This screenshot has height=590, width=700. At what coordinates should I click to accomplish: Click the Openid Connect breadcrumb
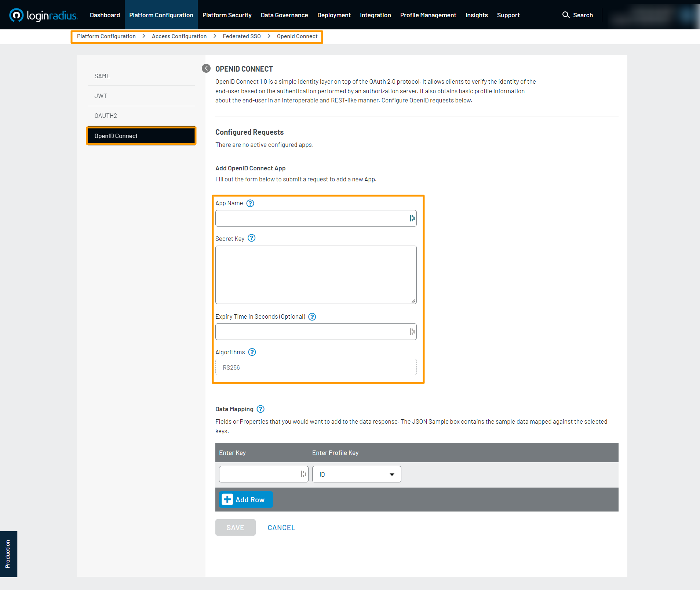tap(297, 36)
